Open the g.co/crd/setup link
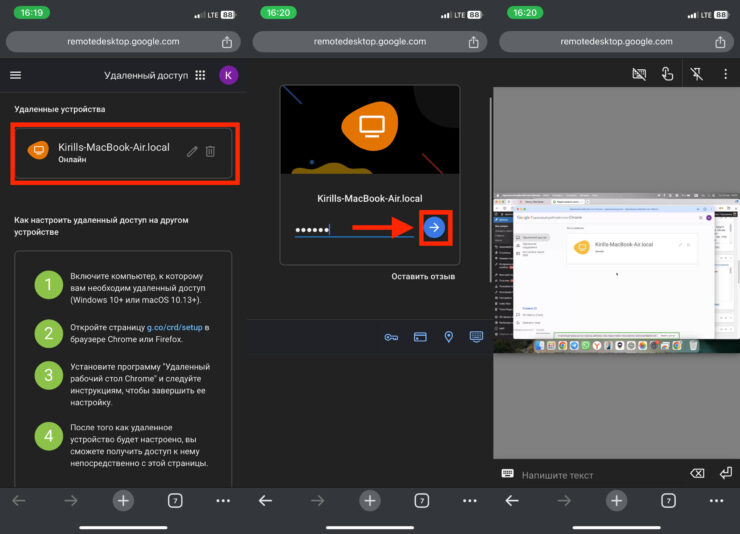The width and height of the screenshot is (740, 534). coord(174,327)
